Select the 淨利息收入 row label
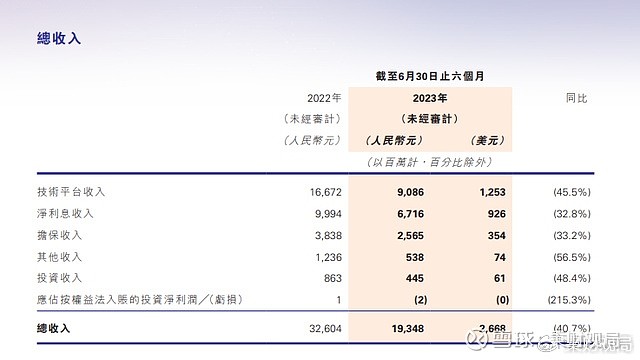This screenshot has height=360, width=640. 65,213
